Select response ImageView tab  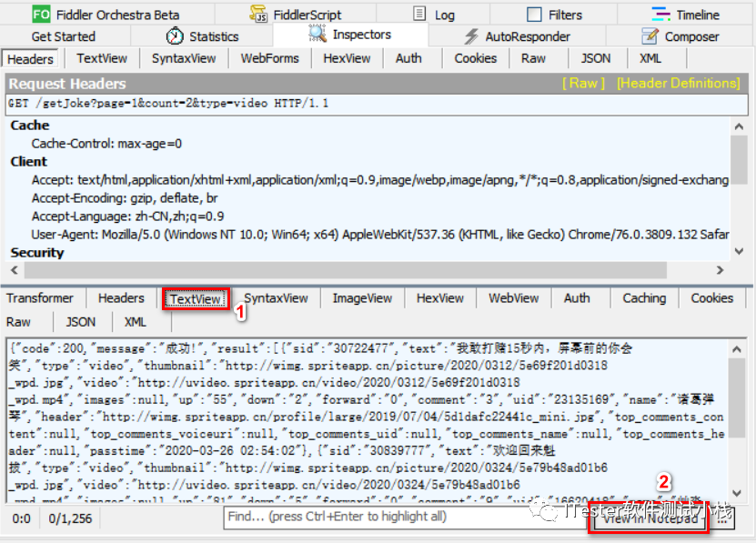pos(362,298)
